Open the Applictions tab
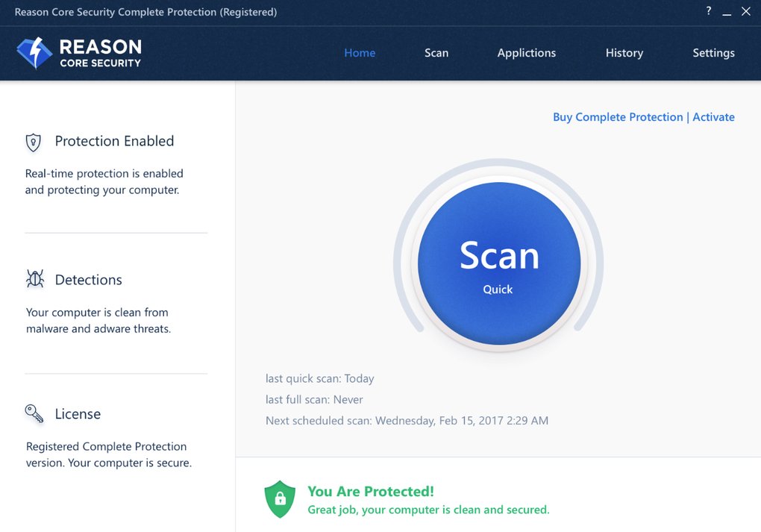The image size is (761, 532). 527,53
